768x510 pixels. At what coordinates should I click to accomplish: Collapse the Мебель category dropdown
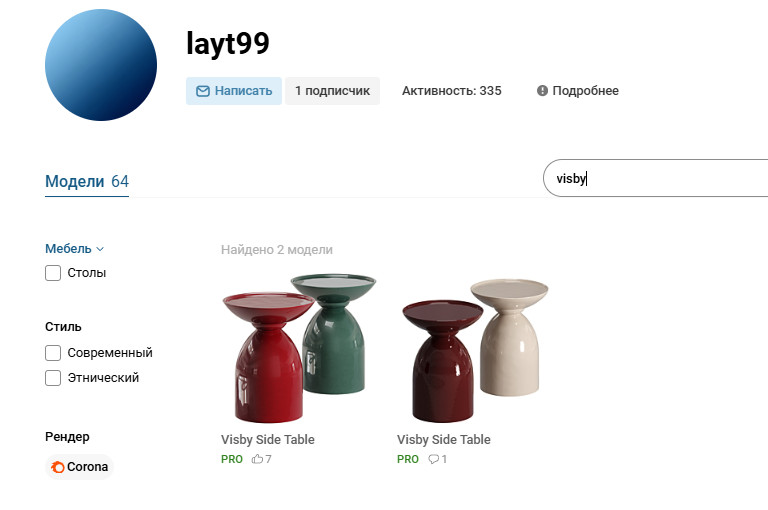(x=74, y=249)
